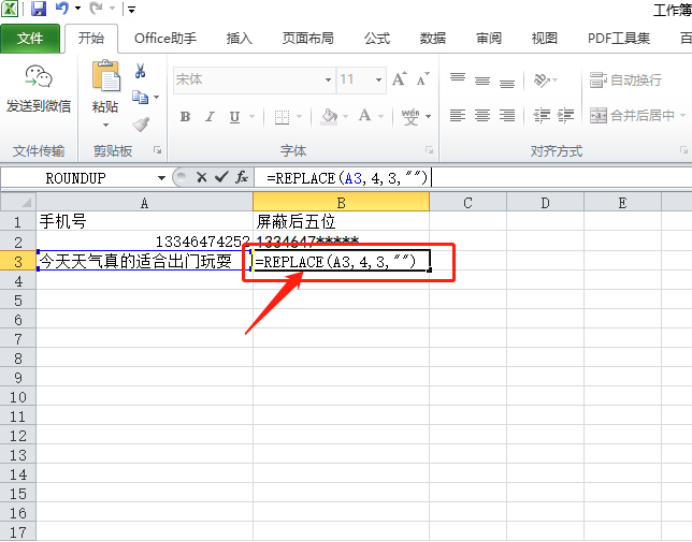Open the 公式 ribbon tab

pyautogui.click(x=377, y=38)
